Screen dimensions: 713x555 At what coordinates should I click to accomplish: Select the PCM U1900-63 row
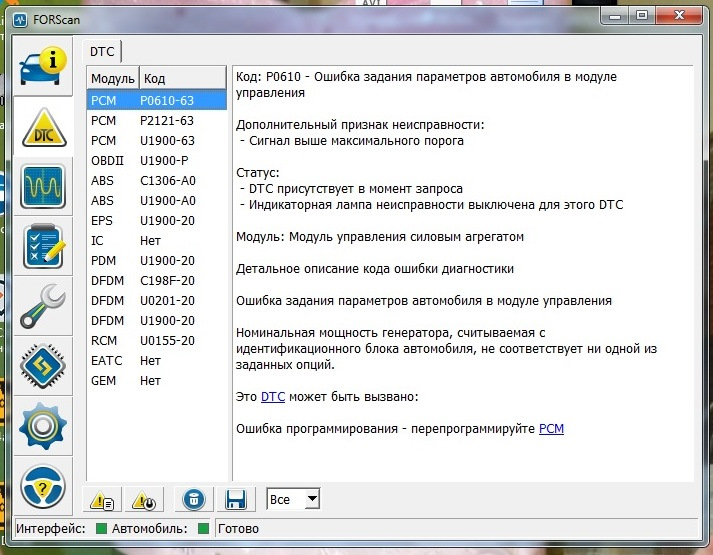click(156, 140)
